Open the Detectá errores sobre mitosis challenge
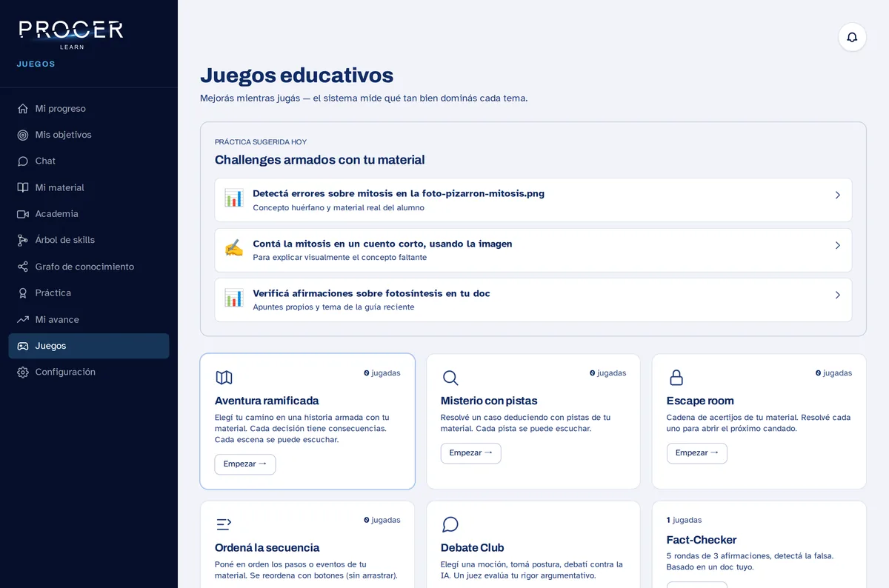The image size is (889, 588). (533, 200)
